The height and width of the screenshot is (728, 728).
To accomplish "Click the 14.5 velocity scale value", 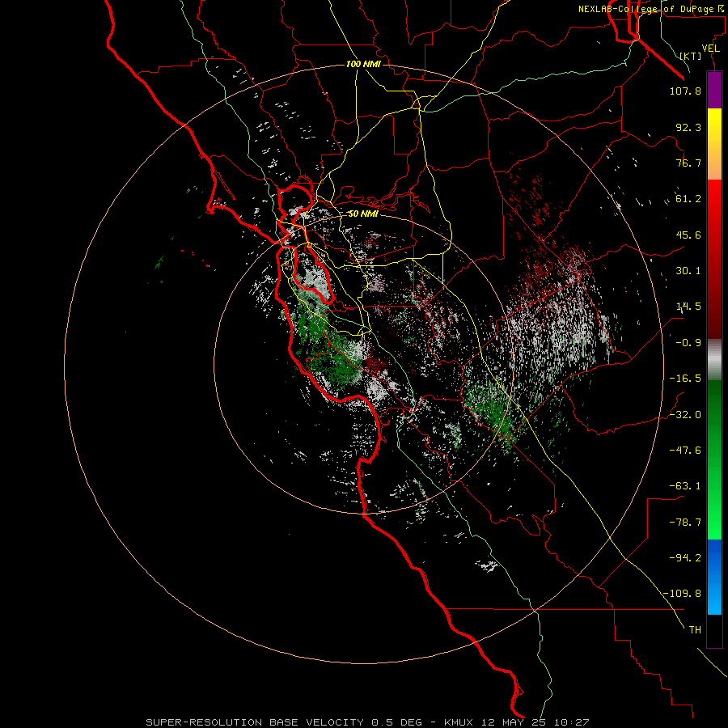I will point(688,307).
